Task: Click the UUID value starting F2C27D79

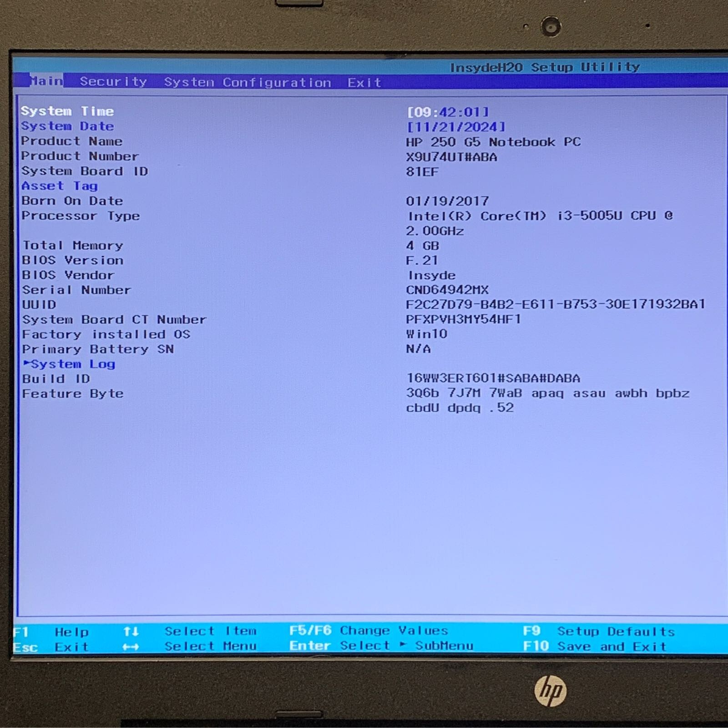Action: (x=556, y=304)
